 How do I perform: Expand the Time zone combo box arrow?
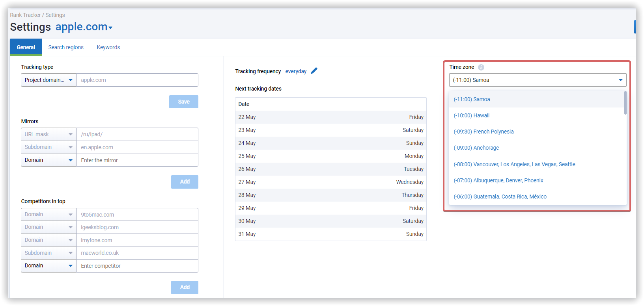point(620,80)
